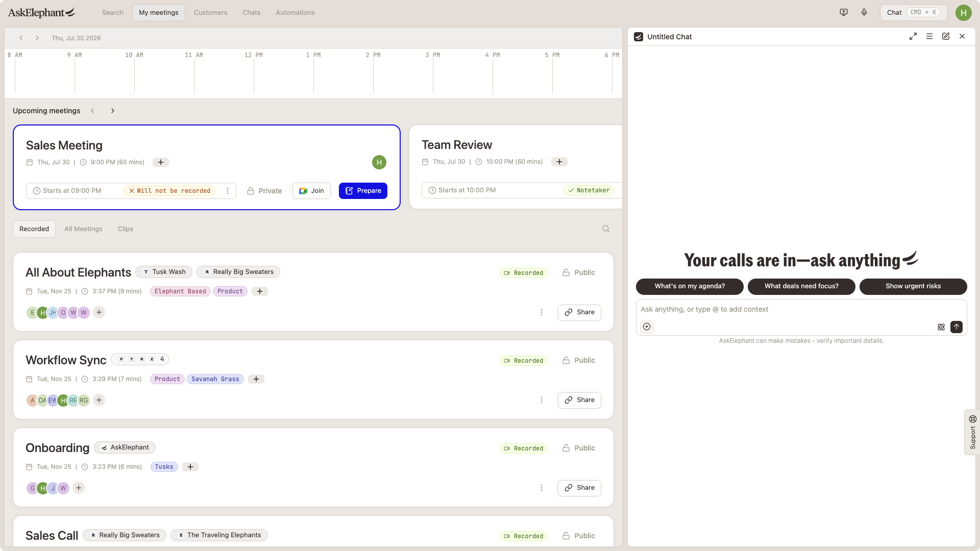
Task: Click the chat tools icon beside send
Action: click(941, 327)
